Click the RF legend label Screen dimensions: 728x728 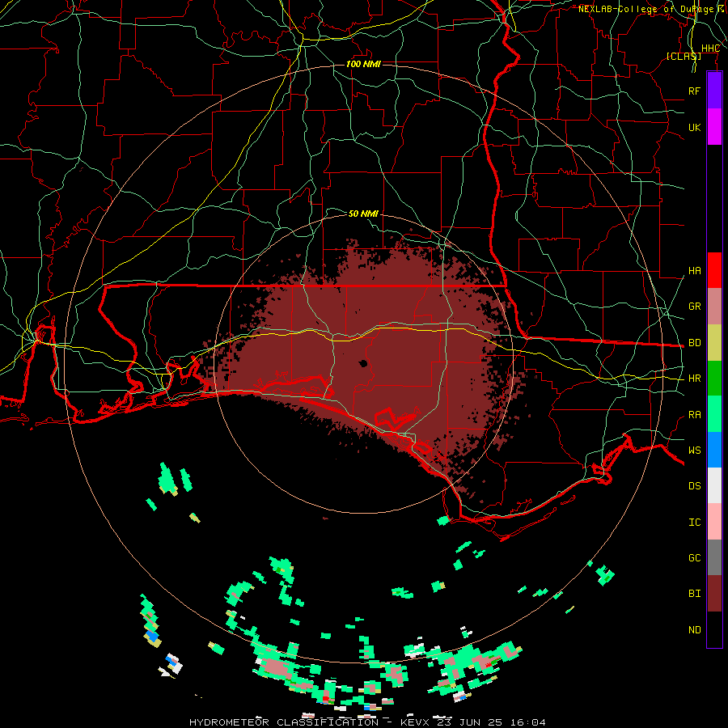[695, 91]
